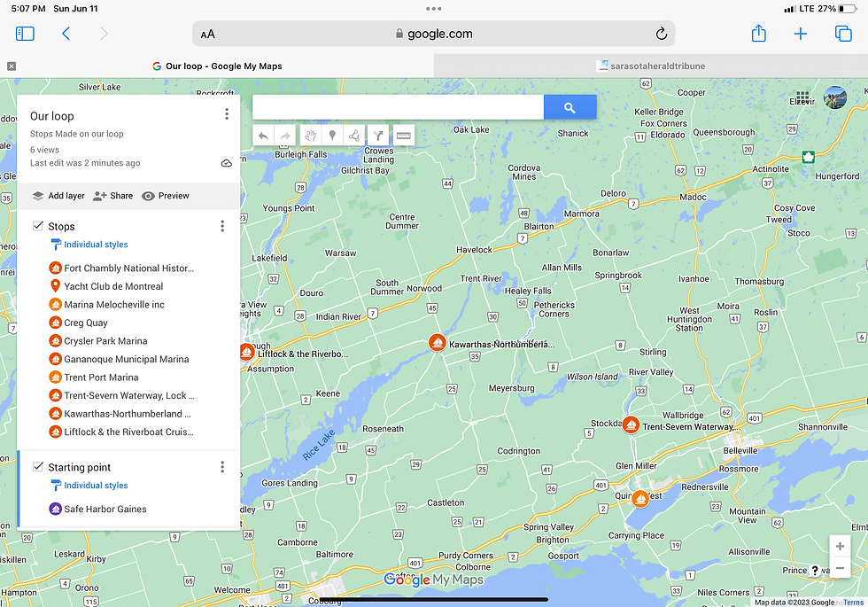Open Starting point layer options menu
Image resolution: width=868 pixels, height=607 pixels.
[x=222, y=467]
